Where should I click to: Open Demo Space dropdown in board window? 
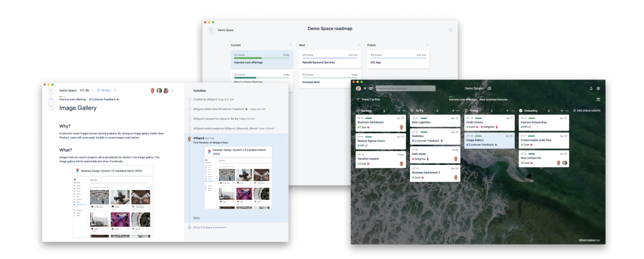click(x=475, y=88)
